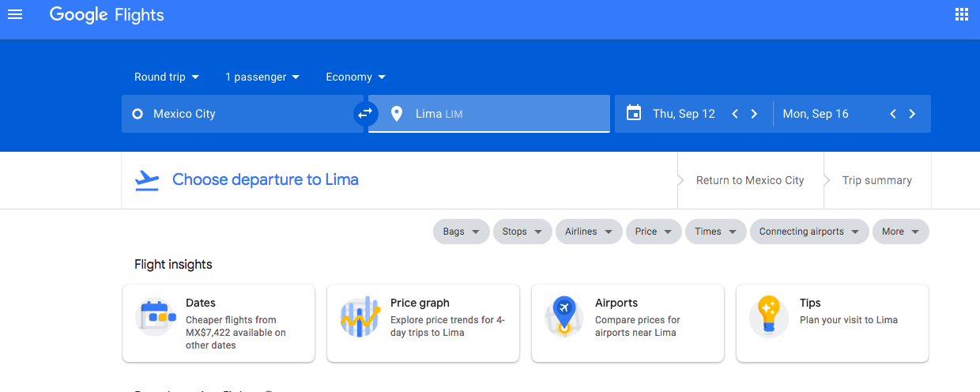980x392 pixels.
Task: Open the Dates insight card
Action: [219, 323]
